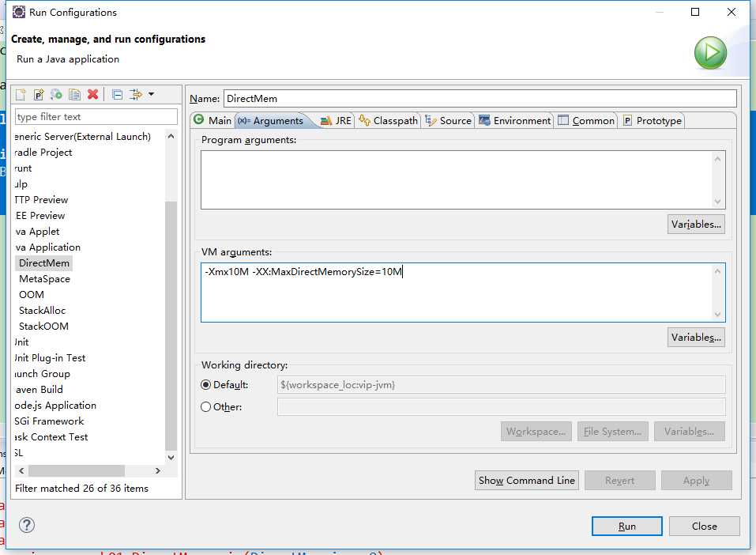Click inside the VM arguments text area
The image size is (756, 555).
point(456,293)
